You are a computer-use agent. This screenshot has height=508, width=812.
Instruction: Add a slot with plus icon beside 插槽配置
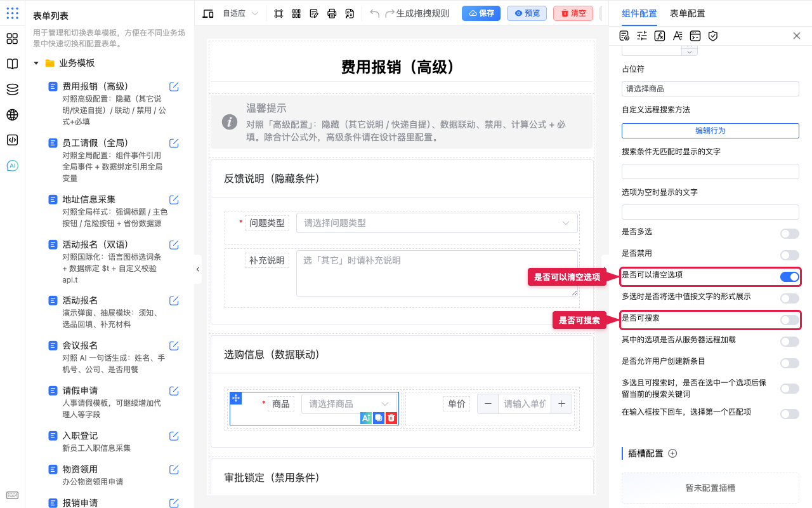coord(673,453)
